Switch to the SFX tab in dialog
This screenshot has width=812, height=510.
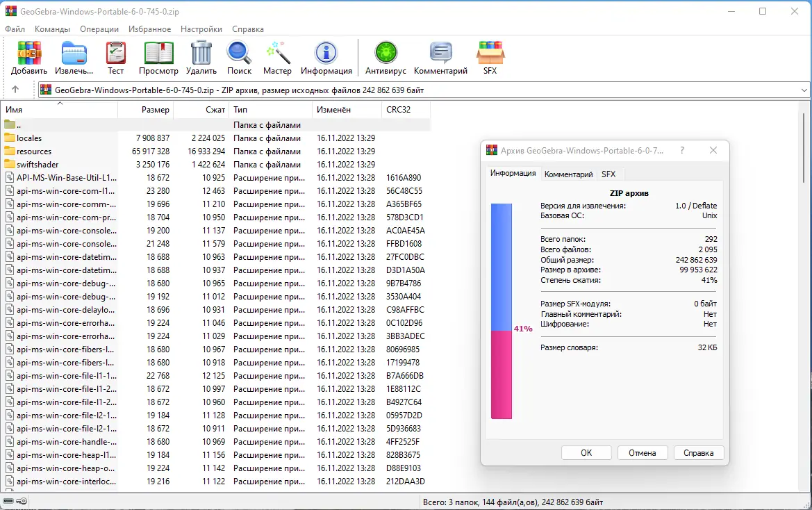pos(608,174)
